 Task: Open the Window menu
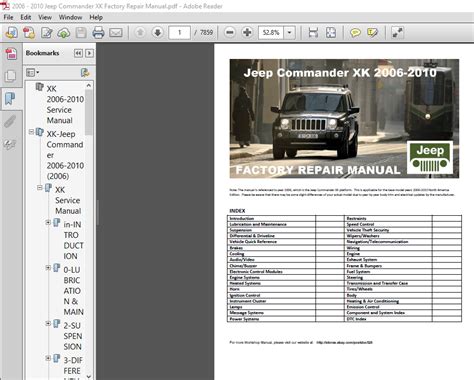[x=70, y=17]
